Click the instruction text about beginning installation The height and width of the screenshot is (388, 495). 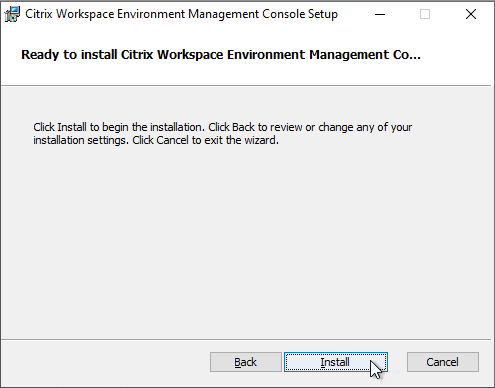point(223,134)
